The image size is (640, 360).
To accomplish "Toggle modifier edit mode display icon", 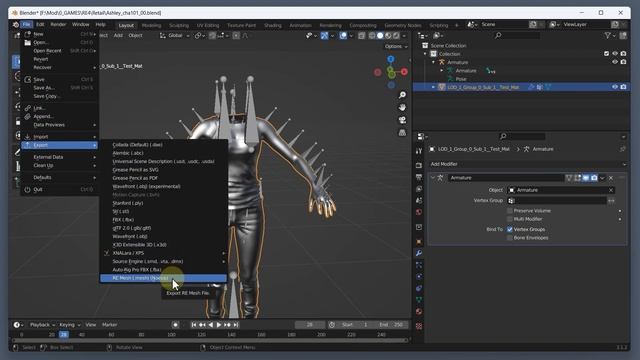I will (577, 178).
